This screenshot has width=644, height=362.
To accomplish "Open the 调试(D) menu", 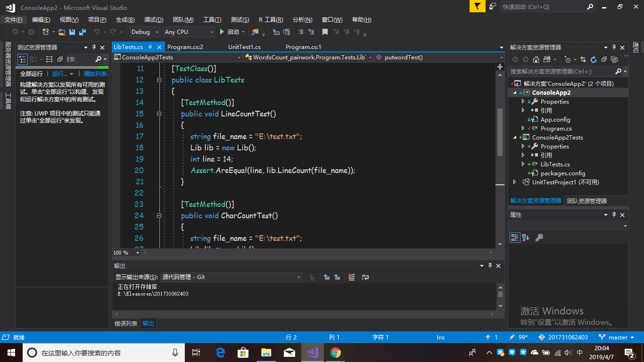I will 154,20.
